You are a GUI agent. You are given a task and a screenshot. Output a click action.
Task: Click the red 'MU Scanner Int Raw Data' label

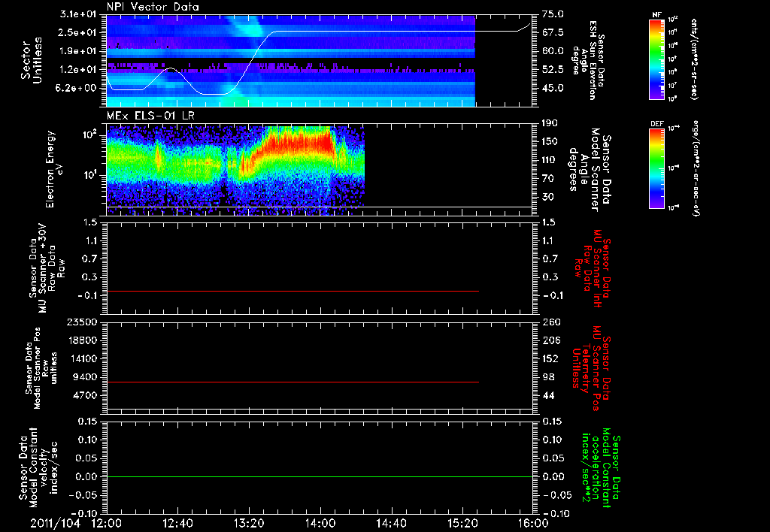tap(593, 268)
